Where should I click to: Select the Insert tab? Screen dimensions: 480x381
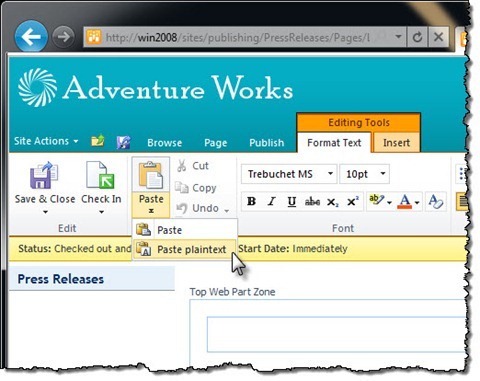[396, 143]
